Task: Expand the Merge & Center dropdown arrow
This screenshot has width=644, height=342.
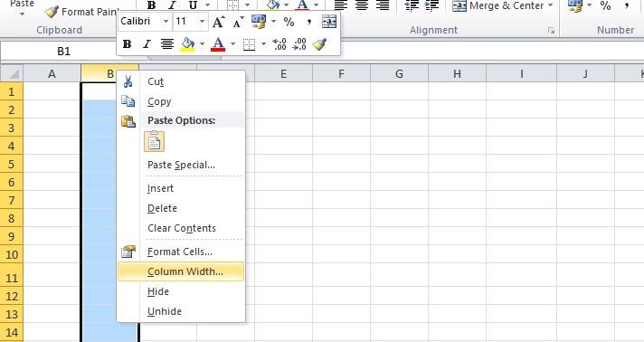Action: [550, 5]
